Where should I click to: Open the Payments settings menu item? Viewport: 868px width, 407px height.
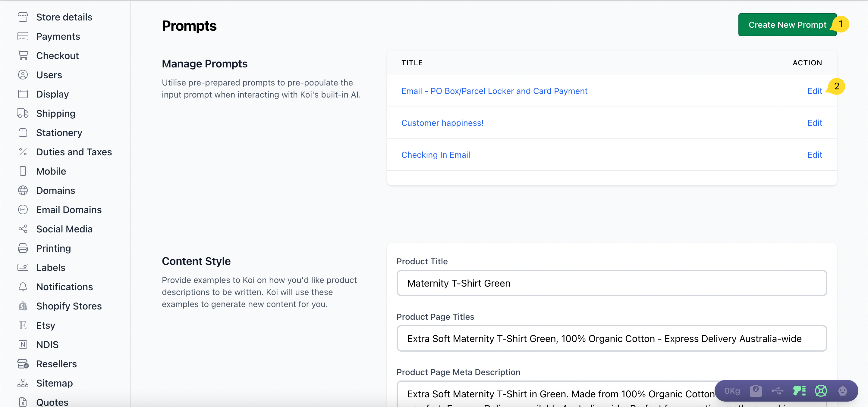58,36
